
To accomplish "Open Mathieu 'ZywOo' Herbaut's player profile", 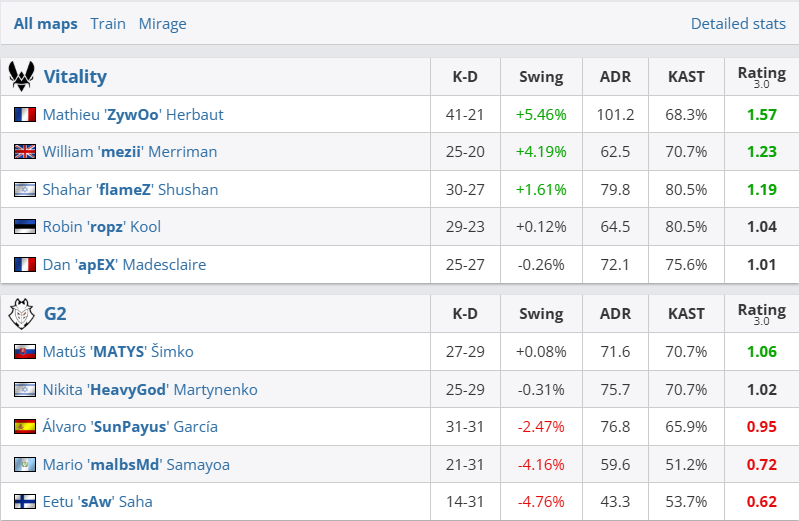I will pyautogui.click(x=133, y=115).
